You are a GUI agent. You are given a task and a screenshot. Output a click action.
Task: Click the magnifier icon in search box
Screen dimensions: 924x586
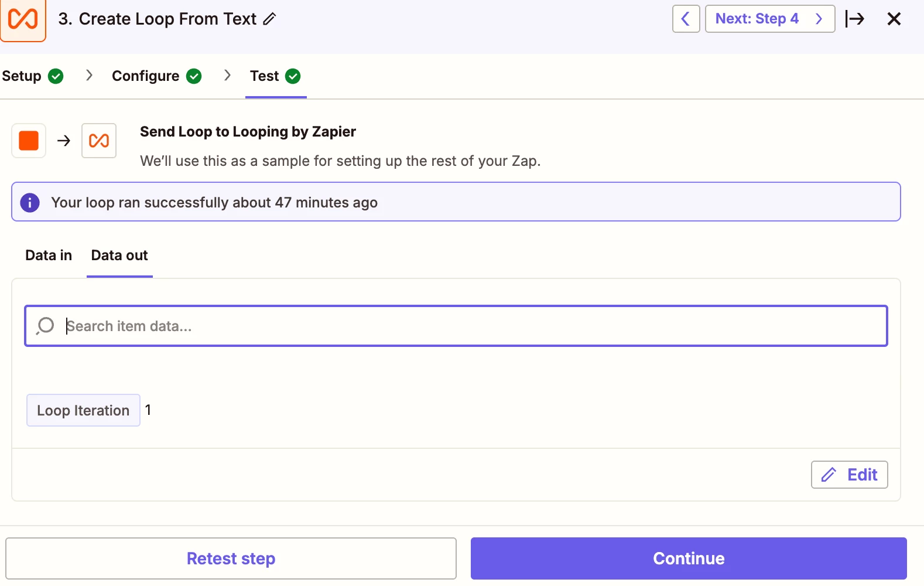pos(45,326)
